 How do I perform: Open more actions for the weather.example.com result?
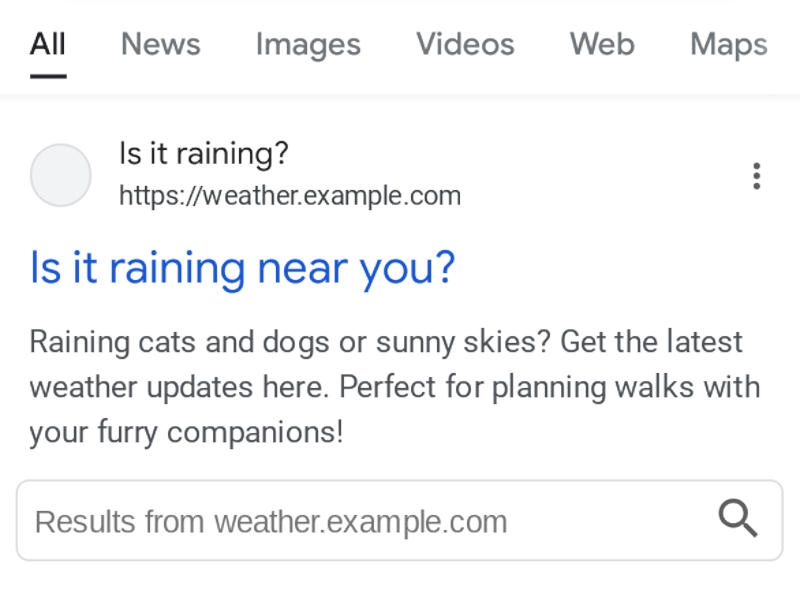756,175
